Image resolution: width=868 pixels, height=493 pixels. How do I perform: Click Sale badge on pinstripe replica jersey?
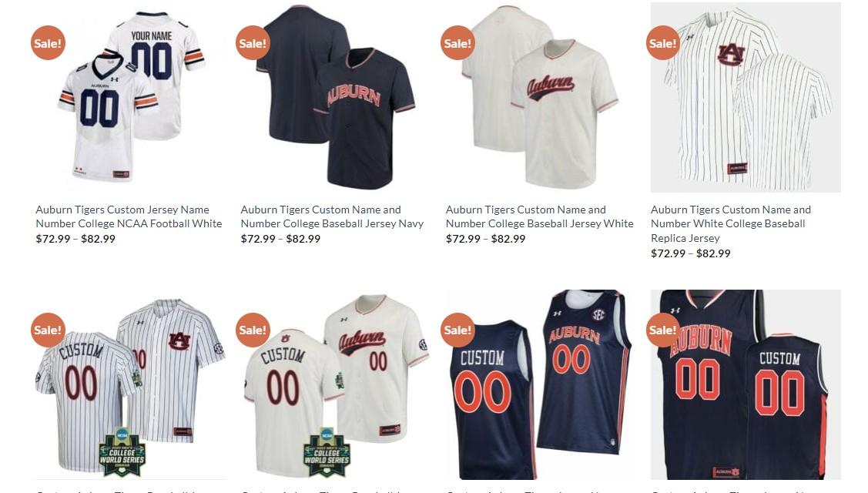pos(663,42)
